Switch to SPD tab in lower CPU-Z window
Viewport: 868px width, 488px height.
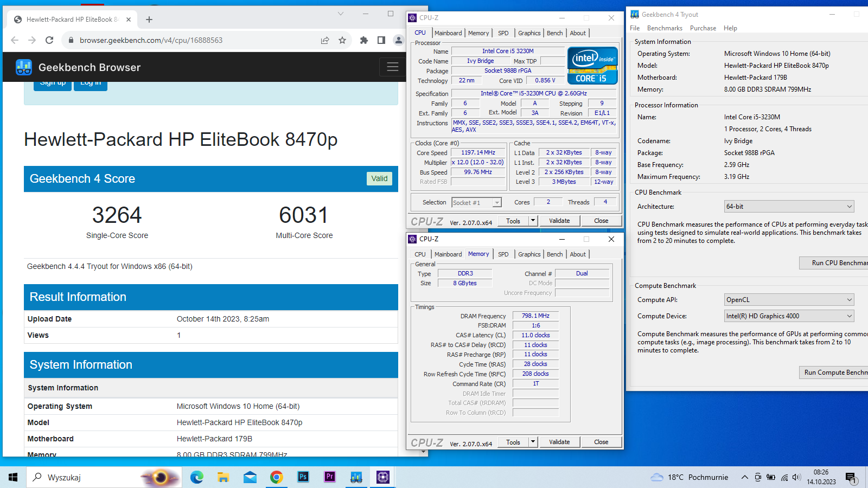[x=503, y=254]
